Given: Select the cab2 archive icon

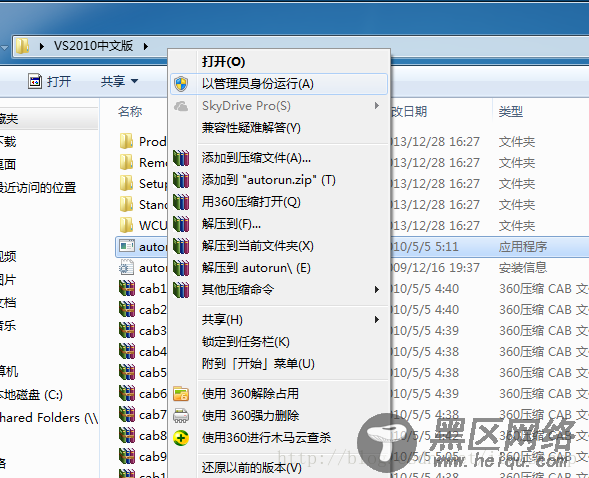Looking at the screenshot, I should [x=127, y=309].
